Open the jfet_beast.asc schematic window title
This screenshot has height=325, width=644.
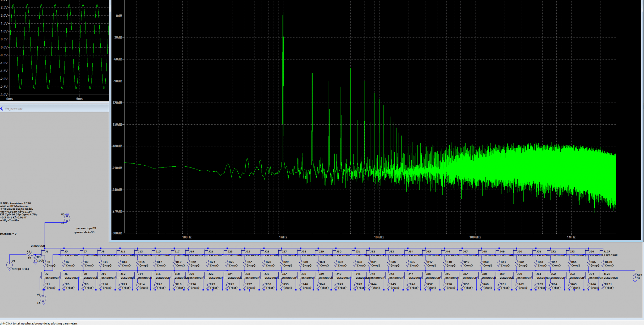tap(14, 109)
